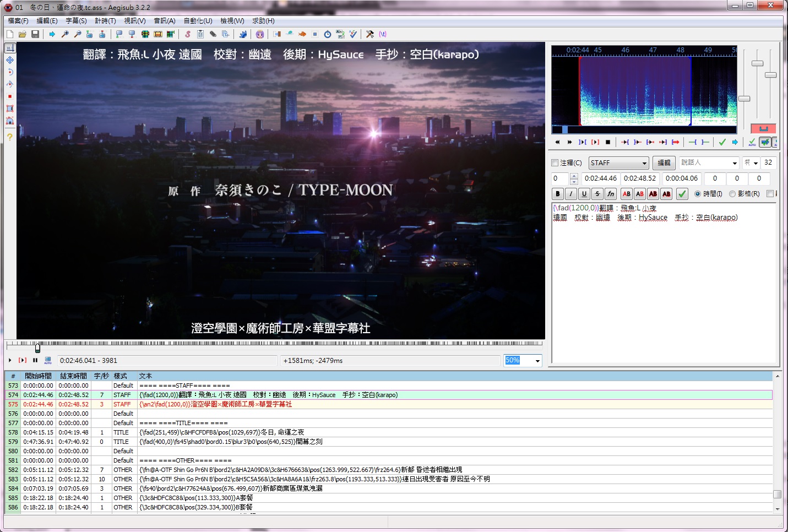Toggle bold B formatting button
This screenshot has width=788, height=532.
click(x=558, y=194)
